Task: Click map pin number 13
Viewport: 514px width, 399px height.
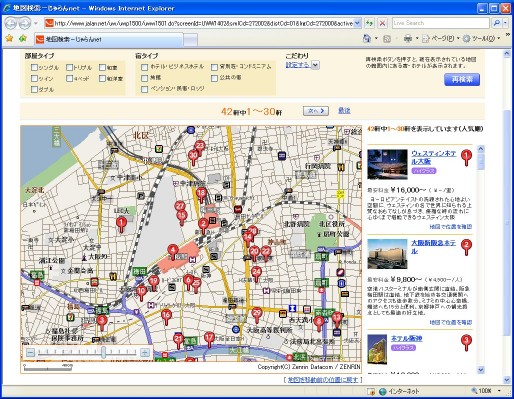Action: 337,320
